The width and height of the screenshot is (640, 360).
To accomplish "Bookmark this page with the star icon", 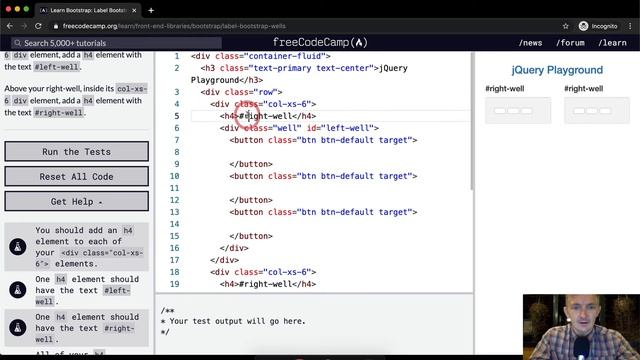I will [565, 26].
